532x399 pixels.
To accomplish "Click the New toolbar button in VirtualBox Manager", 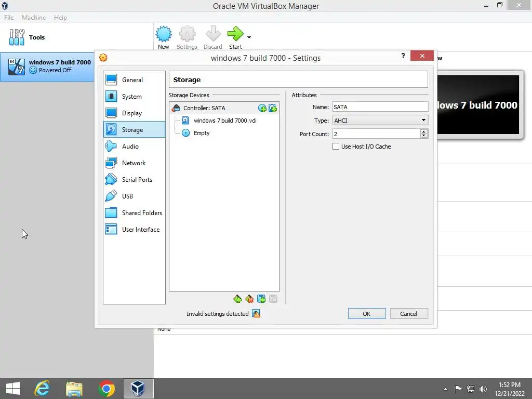I will pyautogui.click(x=164, y=37).
